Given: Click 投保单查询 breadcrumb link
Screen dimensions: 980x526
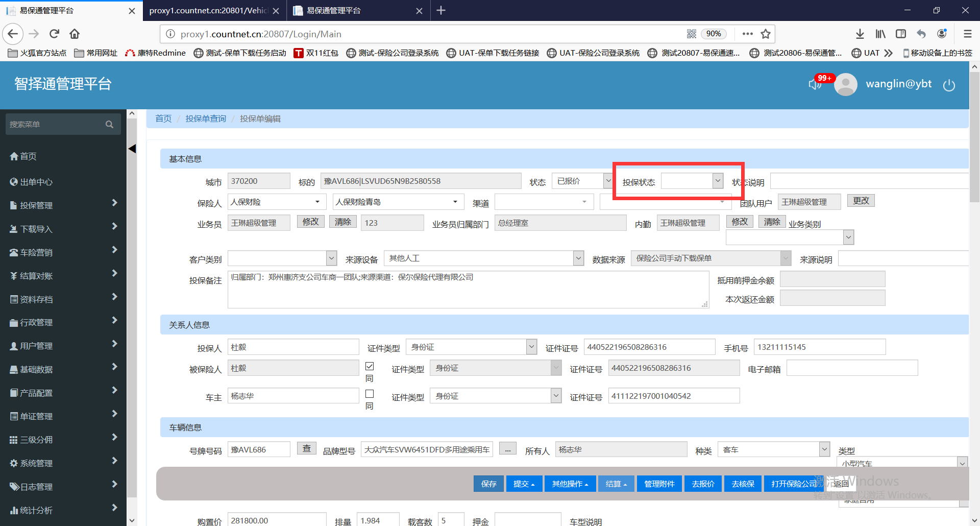Looking at the screenshot, I should point(206,118).
